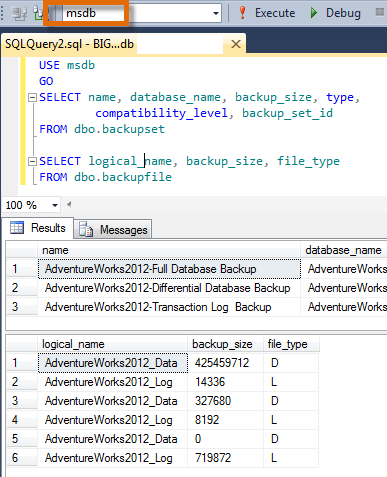
Task: Close the SQLQuery2.sql tab
Action: click(x=236, y=44)
